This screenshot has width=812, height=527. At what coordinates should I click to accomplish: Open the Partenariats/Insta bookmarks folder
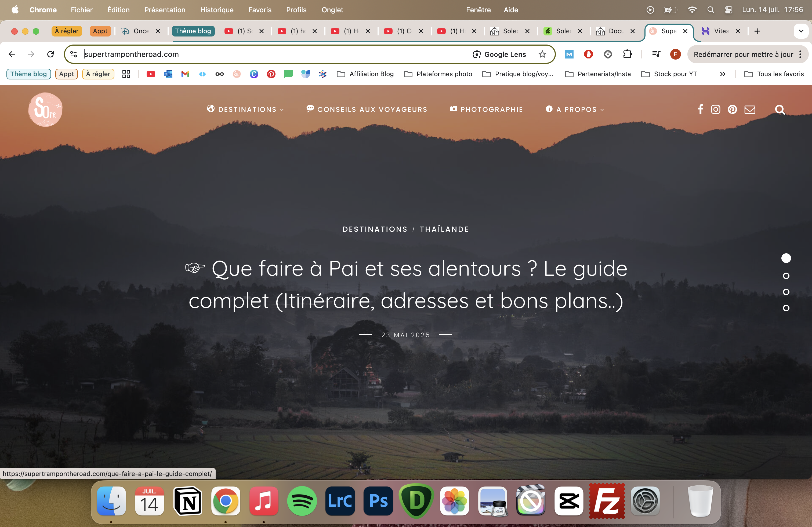(x=598, y=74)
